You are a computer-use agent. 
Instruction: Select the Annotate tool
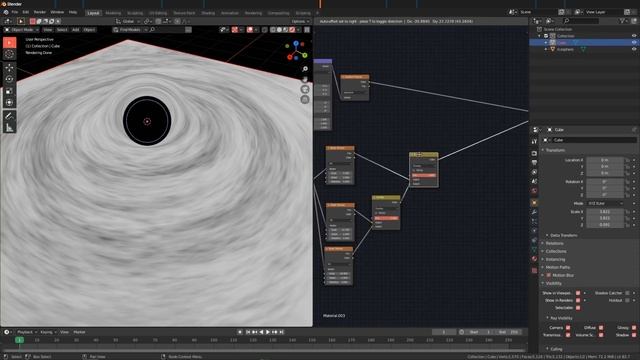pyautogui.click(x=9, y=116)
